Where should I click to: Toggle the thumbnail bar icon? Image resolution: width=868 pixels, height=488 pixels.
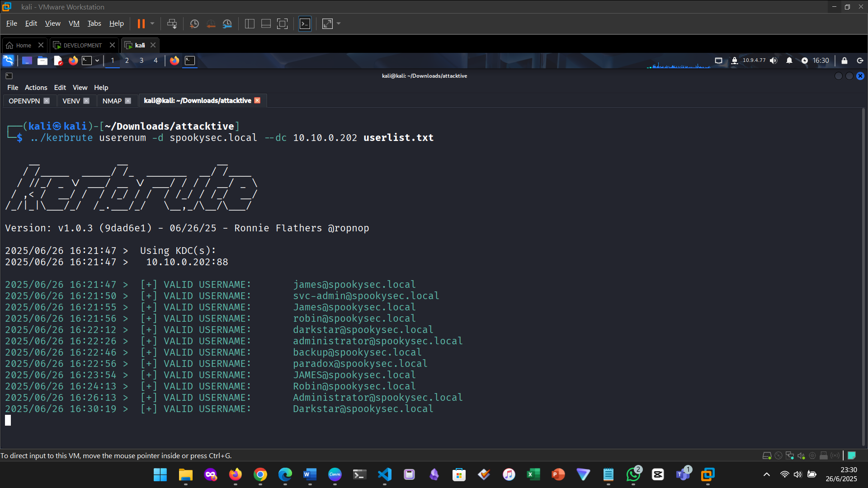pos(266,23)
